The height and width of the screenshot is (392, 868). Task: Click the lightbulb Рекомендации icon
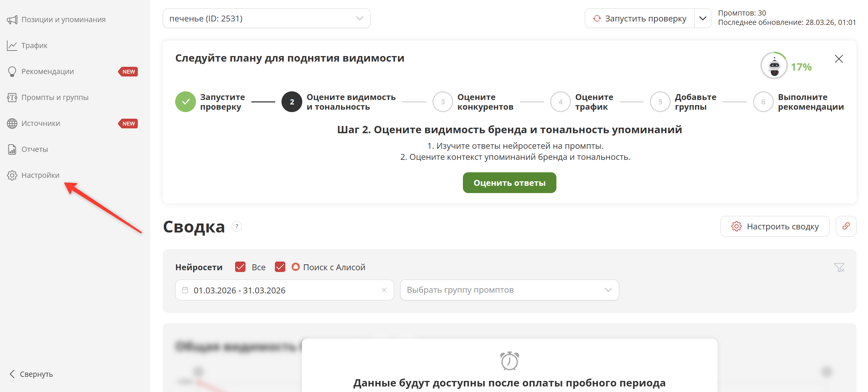tap(12, 72)
